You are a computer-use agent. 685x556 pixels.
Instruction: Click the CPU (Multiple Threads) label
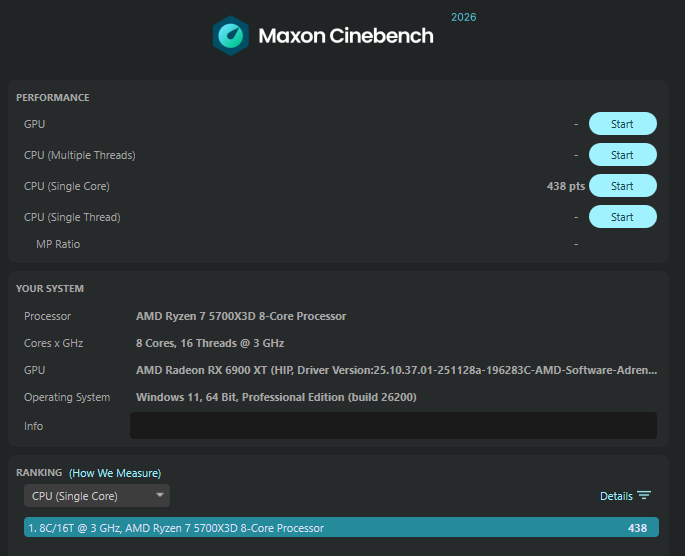pyautogui.click(x=80, y=155)
